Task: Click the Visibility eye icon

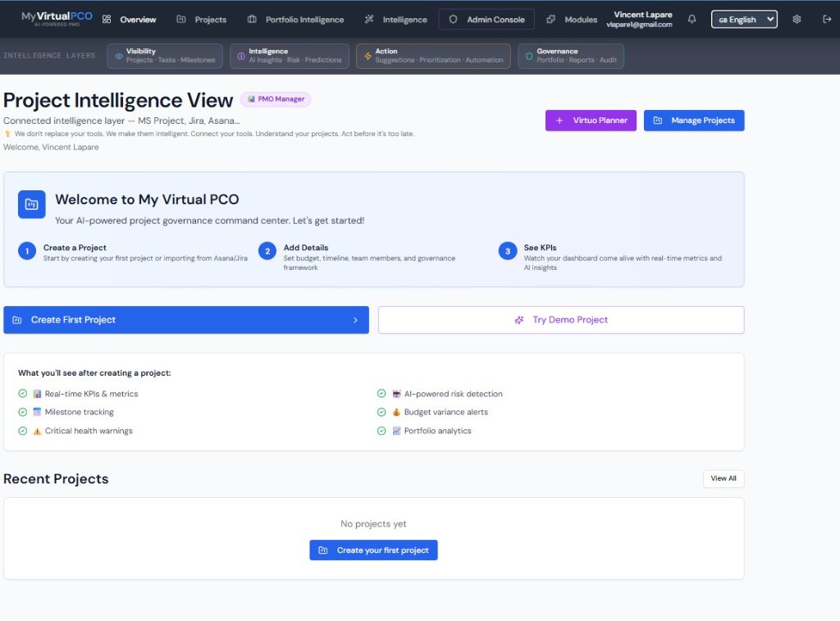Action: tap(118, 56)
